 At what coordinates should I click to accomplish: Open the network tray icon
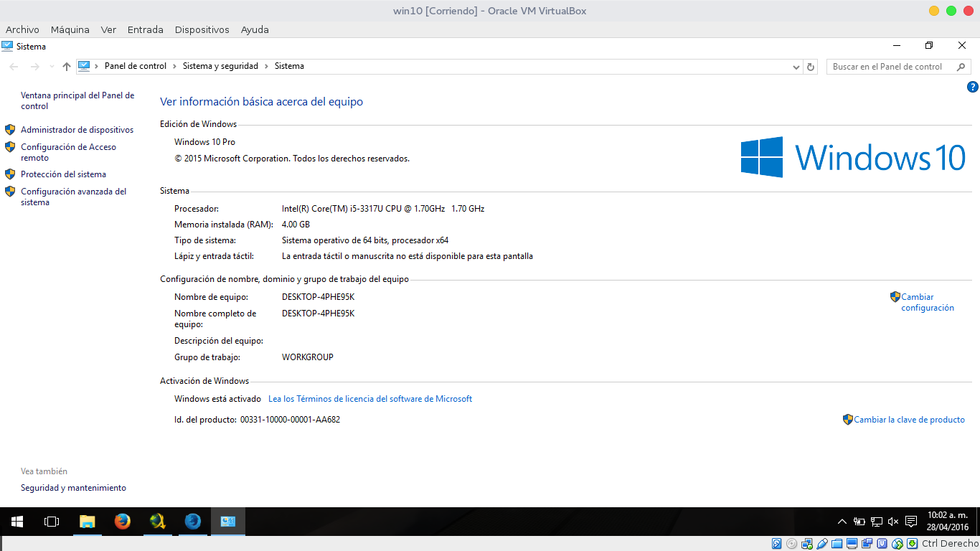coord(877,522)
